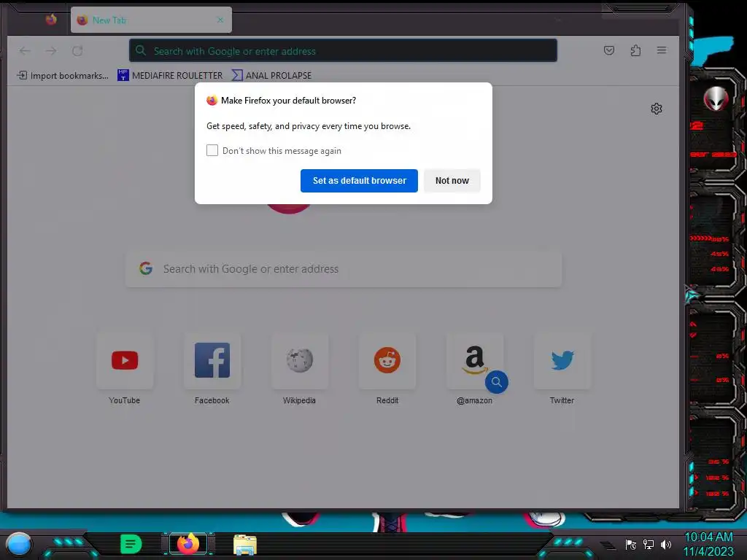Go forward with the forward arrow

(51, 50)
